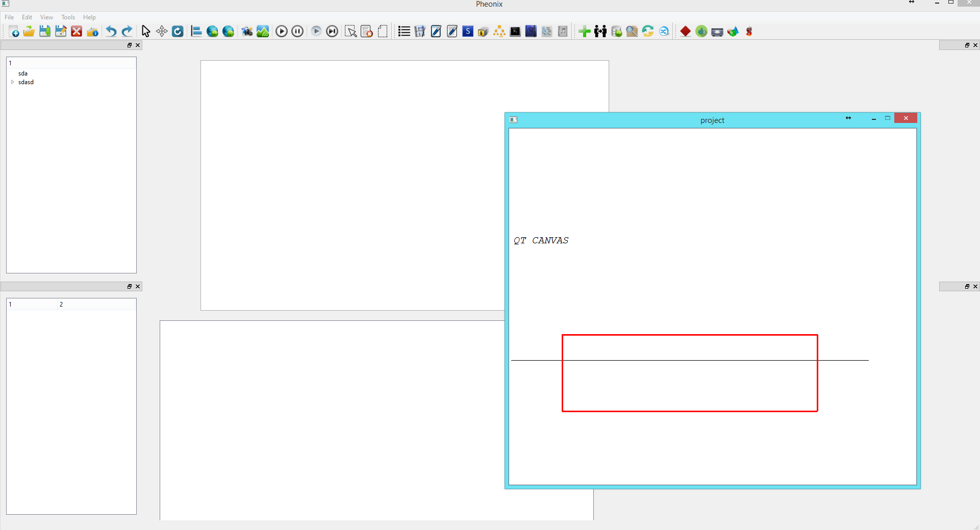The image size is (980, 530).
Task: Close the lower-right dock panel
Action: (975, 287)
